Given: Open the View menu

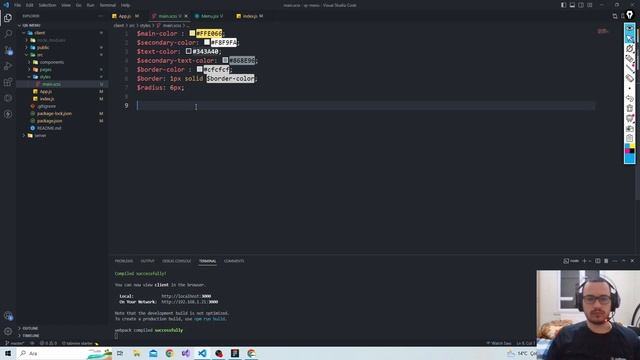Looking at the screenshot, I should 66,5.
